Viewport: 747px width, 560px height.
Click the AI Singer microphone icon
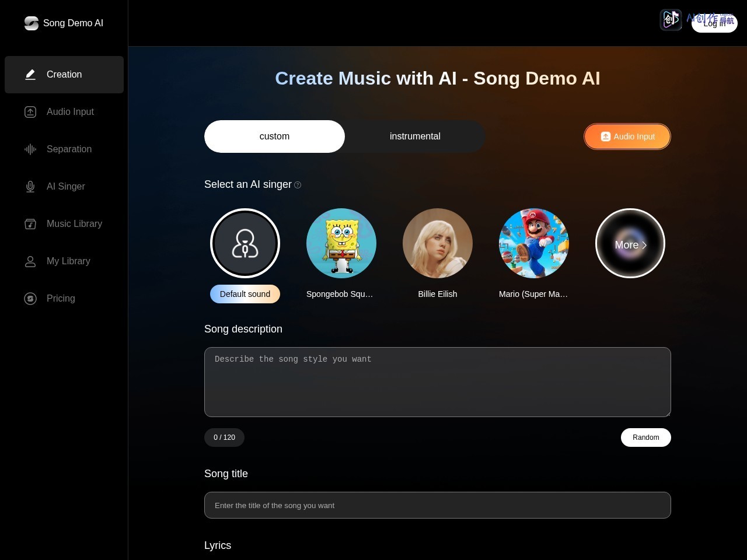pos(30,187)
